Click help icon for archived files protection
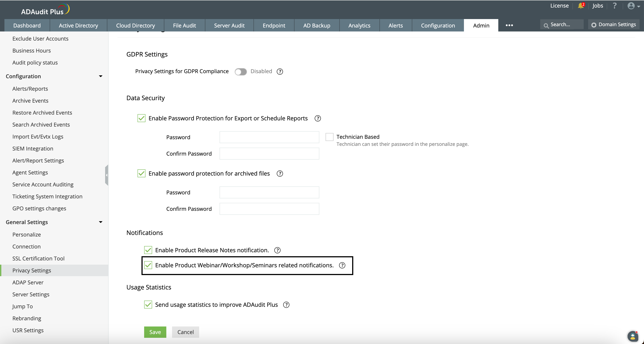The image size is (644, 344). (280, 174)
